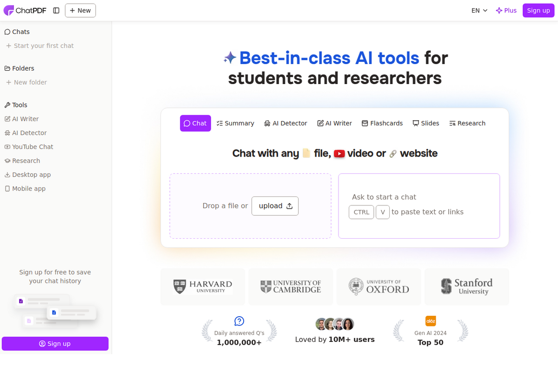This screenshot has height=392, width=558.
Task: Click Start your first chat
Action: pos(40,46)
